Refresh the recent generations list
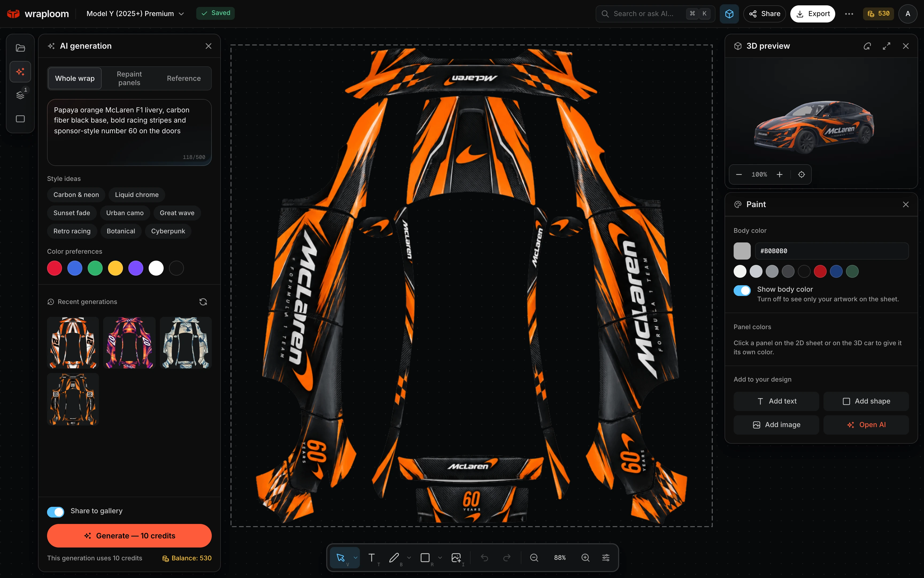The image size is (924, 578). pyautogui.click(x=203, y=302)
